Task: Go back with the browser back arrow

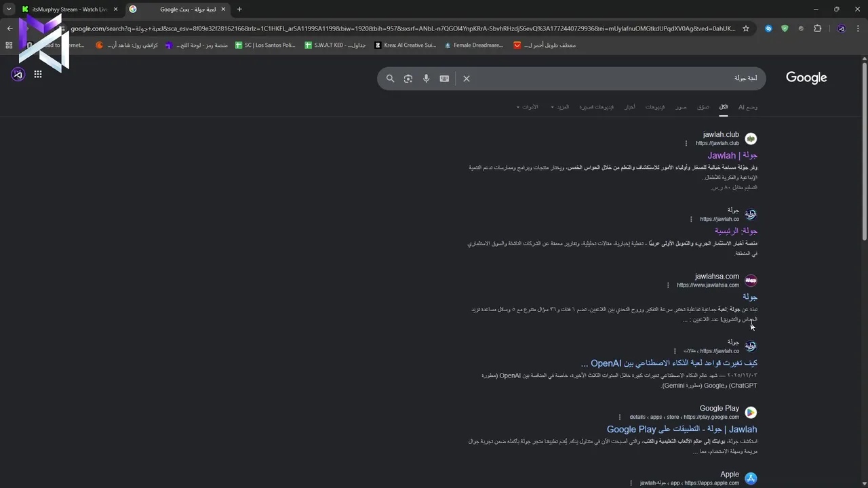Action: 9,28
